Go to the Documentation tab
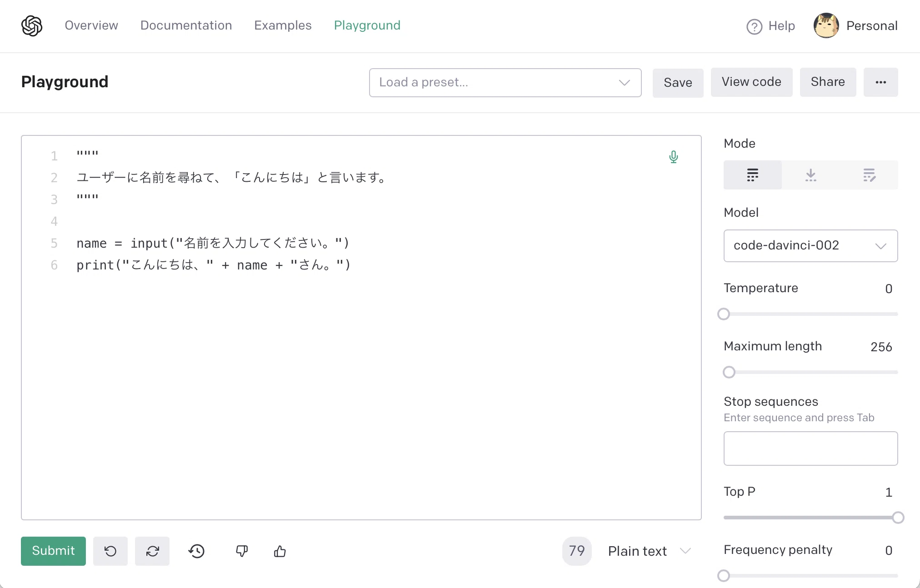Image resolution: width=920 pixels, height=588 pixels. point(186,25)
